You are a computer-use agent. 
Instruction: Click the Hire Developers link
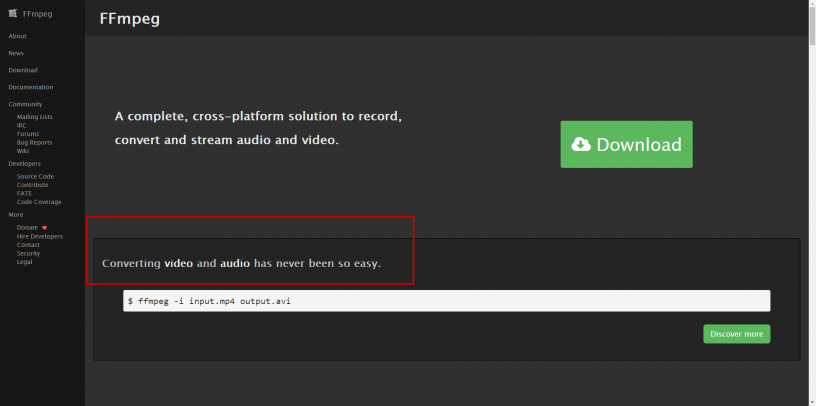pyautogui.click(x=39, y=236)
